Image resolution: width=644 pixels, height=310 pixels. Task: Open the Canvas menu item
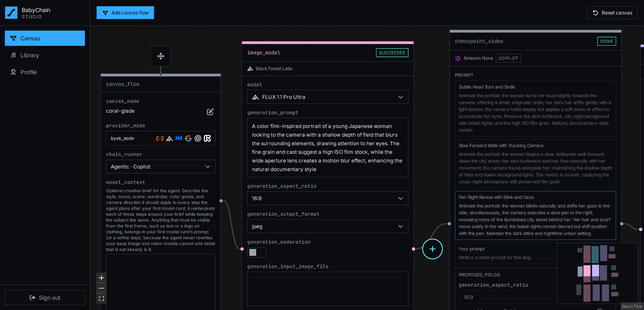(x=45, y=38)
